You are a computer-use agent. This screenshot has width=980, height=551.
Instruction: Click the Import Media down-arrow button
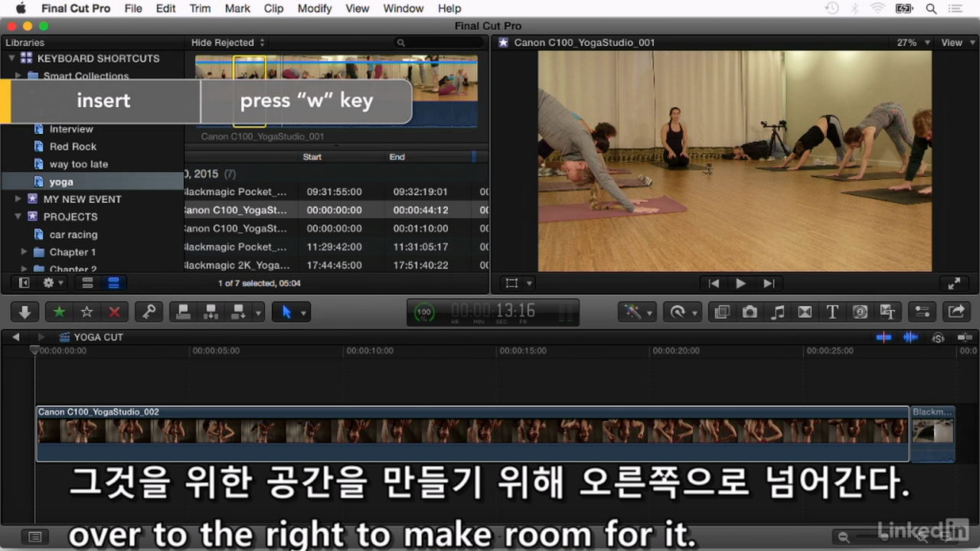click(x=24, y=311)
